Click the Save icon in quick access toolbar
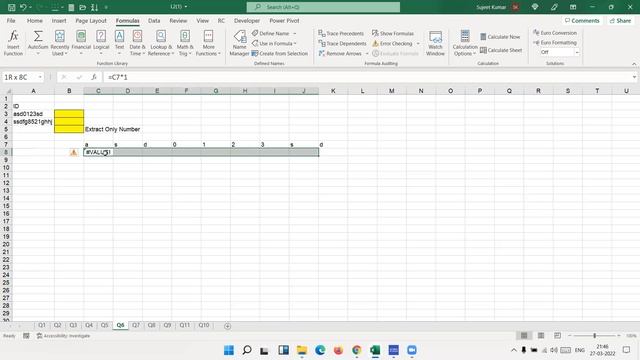 pos(11,7)
